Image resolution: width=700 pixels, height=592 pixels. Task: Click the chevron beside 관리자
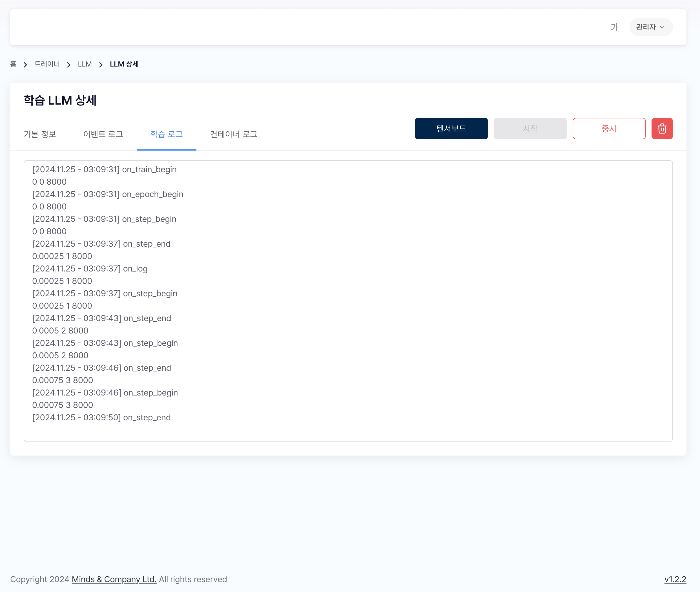pyautogui.click(x=663, y=27)
